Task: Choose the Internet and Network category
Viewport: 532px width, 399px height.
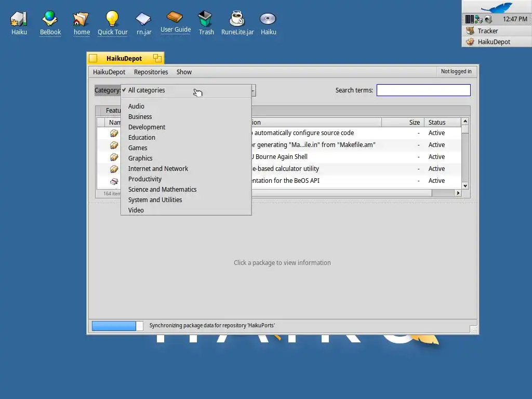Action: (x=186, y=169)
